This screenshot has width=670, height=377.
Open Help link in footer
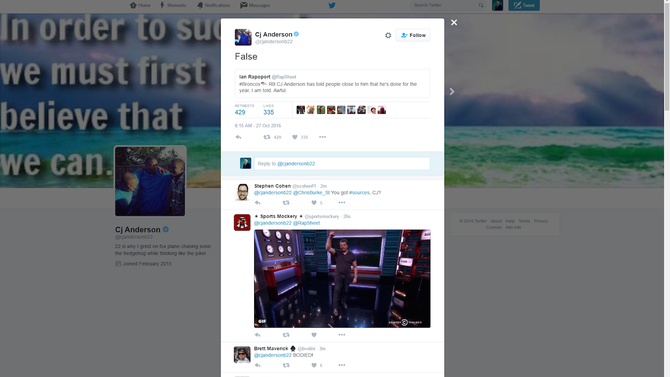[x=510, y=221]
